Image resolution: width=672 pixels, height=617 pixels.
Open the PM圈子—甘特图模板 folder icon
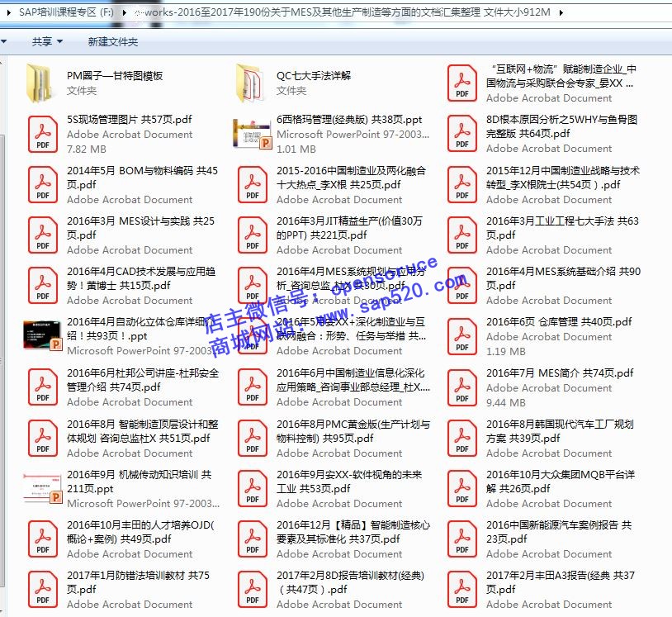(41, 83)
